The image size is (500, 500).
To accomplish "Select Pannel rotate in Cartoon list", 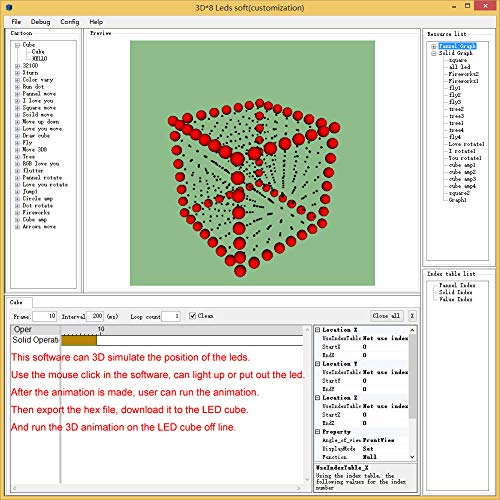I will (42, 178).
